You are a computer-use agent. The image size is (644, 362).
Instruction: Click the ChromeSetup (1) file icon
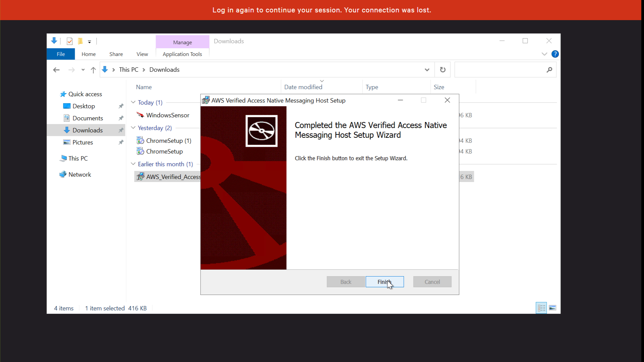tap(140, 140)
